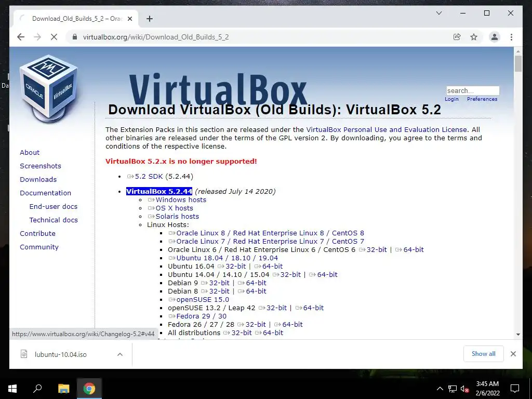The image size is (532, 399).
Task: Open Documentation in the sidebar
Action: (46, 193)
